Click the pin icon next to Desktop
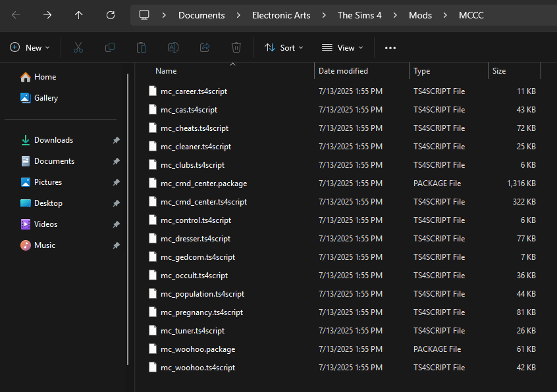The image size is (557, 392). pos(116,203)
